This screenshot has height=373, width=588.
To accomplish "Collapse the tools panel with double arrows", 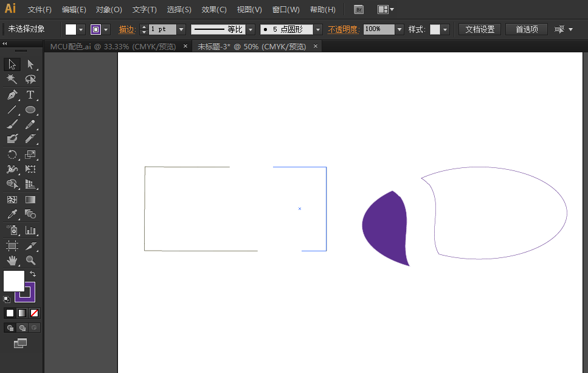I will pyautogui.click(x=4, y=44).
